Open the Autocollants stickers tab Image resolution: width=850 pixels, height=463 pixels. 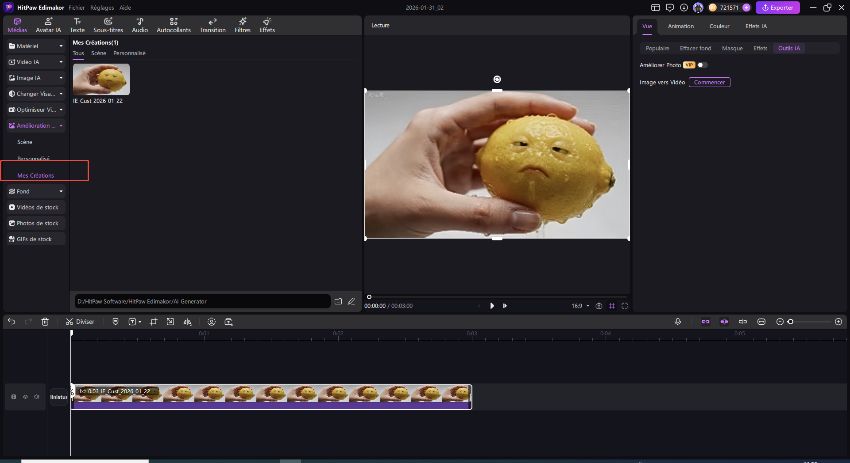coord(173,25)
